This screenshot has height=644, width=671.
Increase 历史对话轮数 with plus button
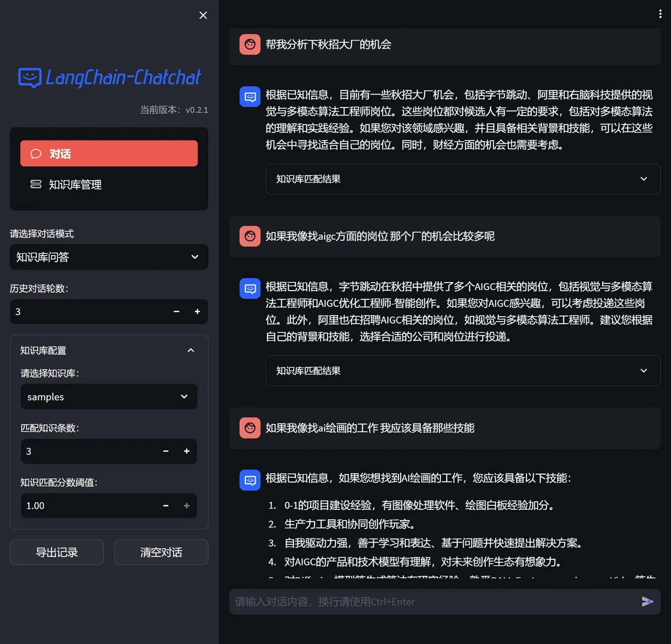197,312
